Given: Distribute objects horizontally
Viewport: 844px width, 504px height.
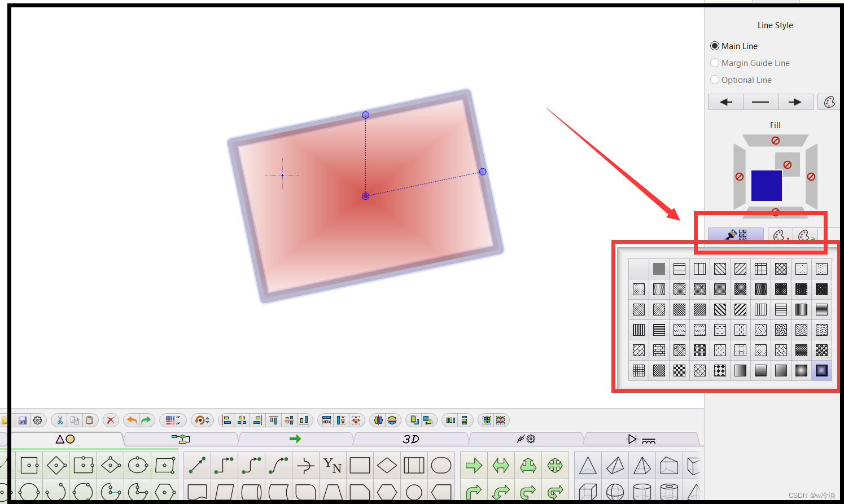Looking at the screenshot, I should (451, 420).
